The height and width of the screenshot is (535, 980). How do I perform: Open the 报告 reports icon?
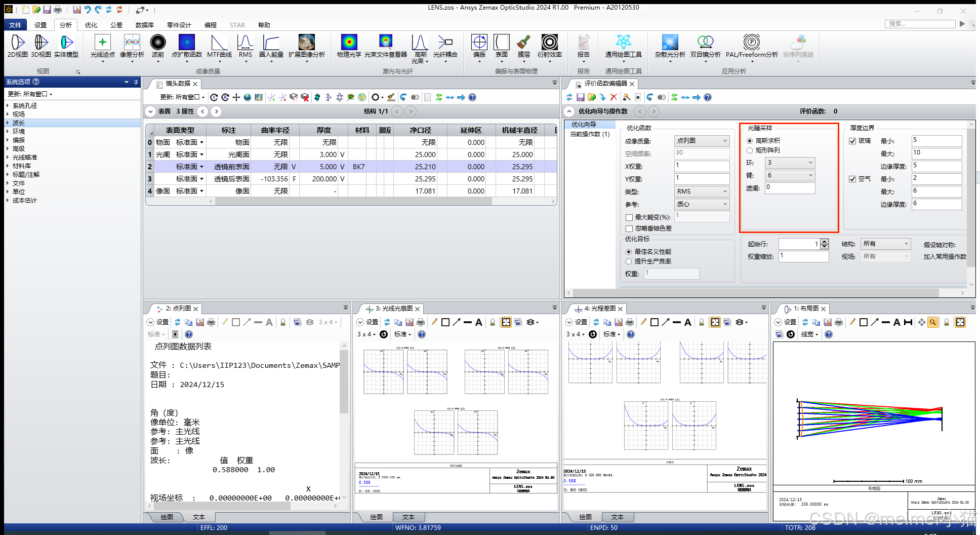coord(584,48)
